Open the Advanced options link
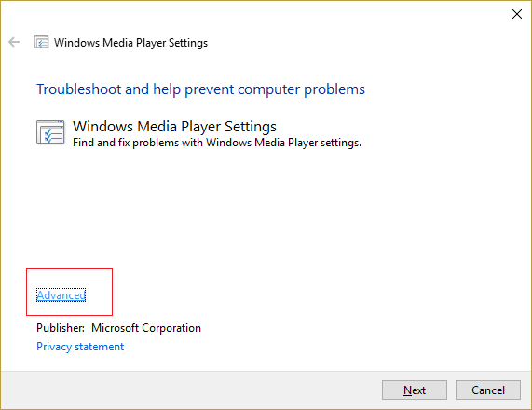The width and height of the screenshot is (532, 410). (x=61, y=295)
